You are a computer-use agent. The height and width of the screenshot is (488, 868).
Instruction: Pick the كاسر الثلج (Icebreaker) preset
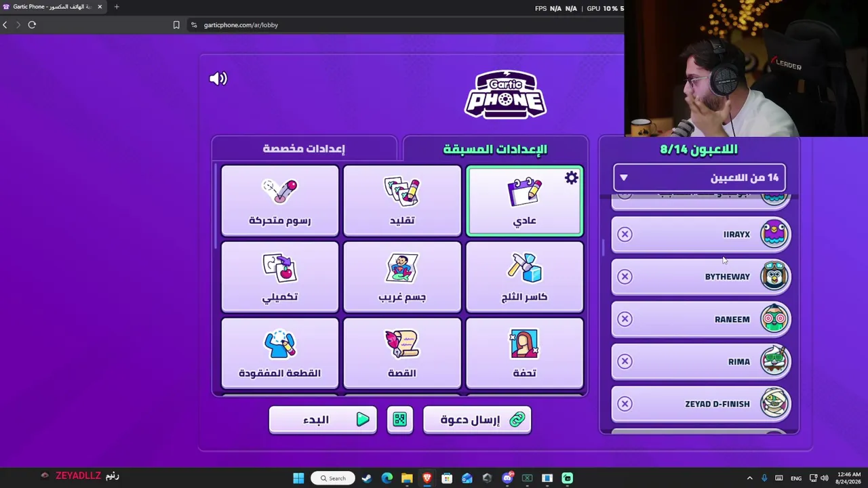coord(524,278)
